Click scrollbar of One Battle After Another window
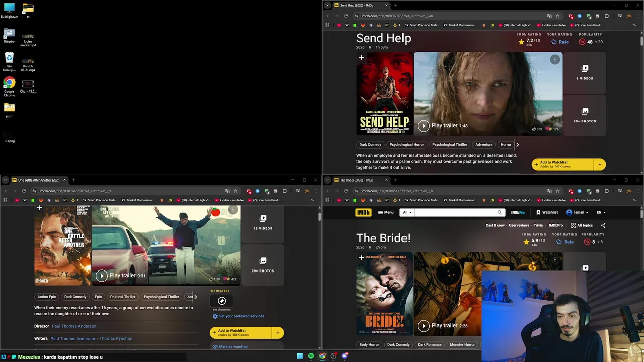 [319, 217]
